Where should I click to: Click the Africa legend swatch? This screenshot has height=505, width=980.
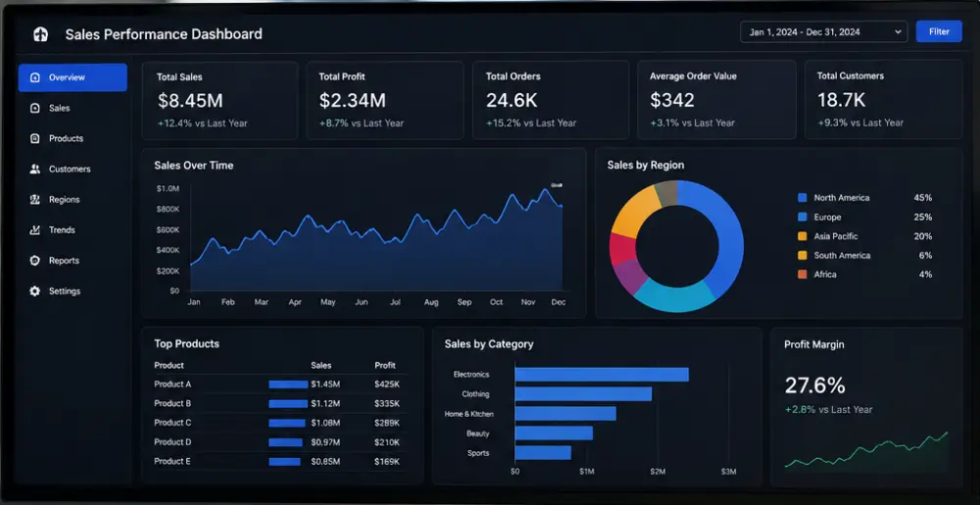pos(803,275)
